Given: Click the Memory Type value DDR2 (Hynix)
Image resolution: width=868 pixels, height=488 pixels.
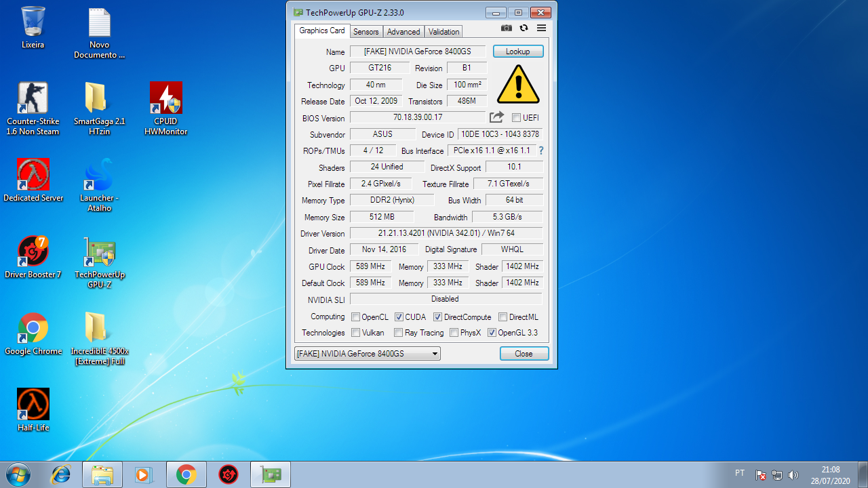Looking at the screenshot, I should tap(392, 200).
